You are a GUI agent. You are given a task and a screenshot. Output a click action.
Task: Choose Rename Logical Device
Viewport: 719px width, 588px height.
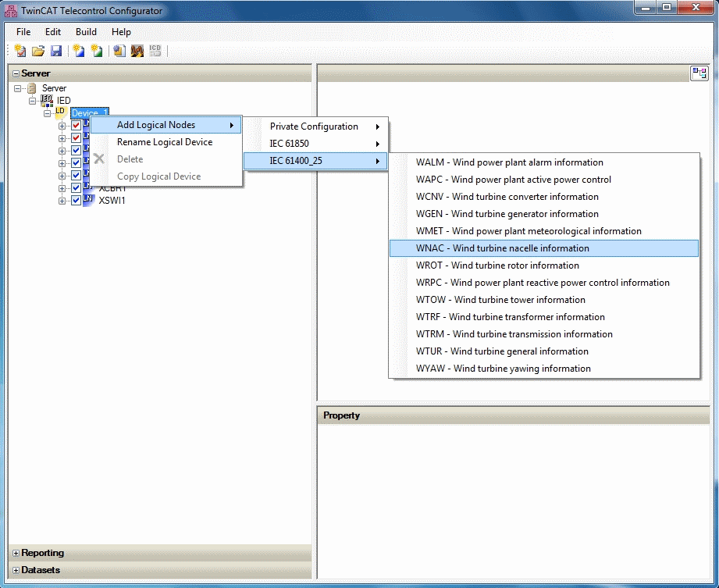(x=166, y=142)
